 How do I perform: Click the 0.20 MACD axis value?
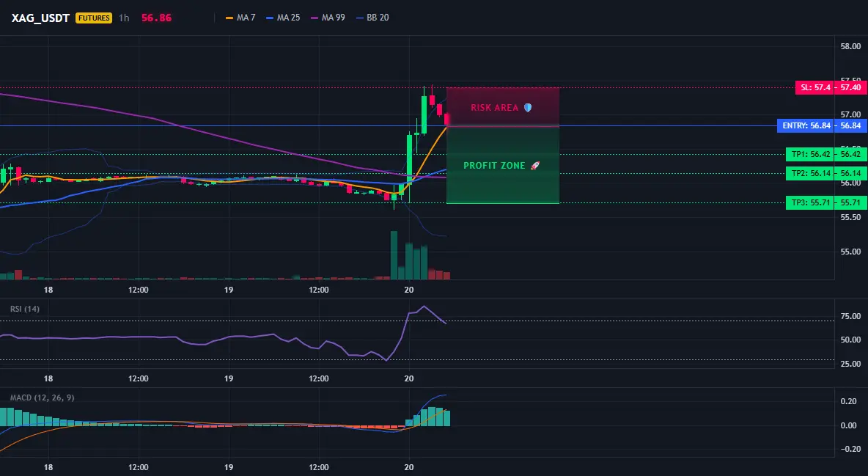tap(849, 401)
